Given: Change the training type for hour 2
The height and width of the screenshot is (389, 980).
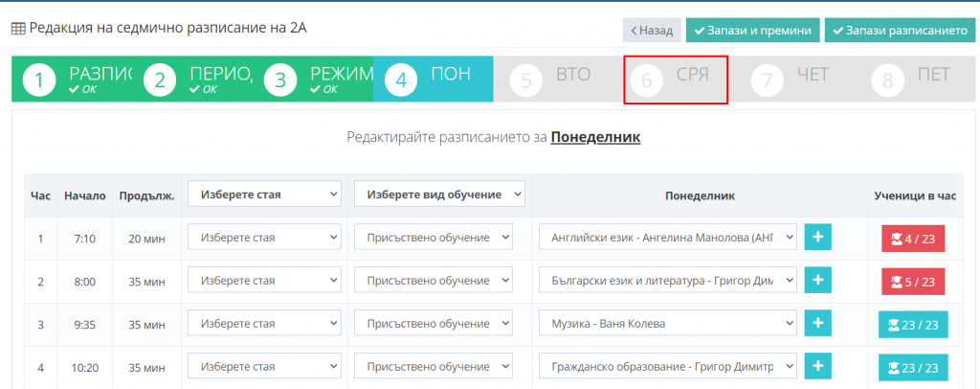Looking at the screenshot, I should 434,281.
